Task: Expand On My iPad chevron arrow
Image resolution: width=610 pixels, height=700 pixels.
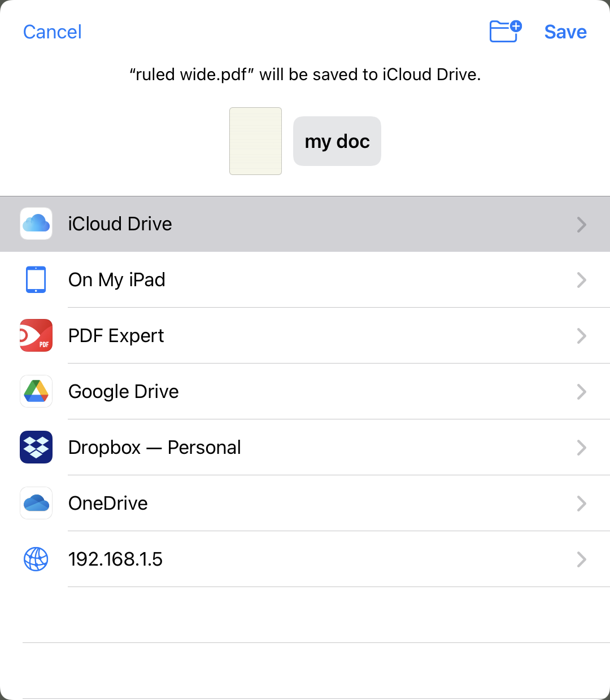Action: coord(581,280)
